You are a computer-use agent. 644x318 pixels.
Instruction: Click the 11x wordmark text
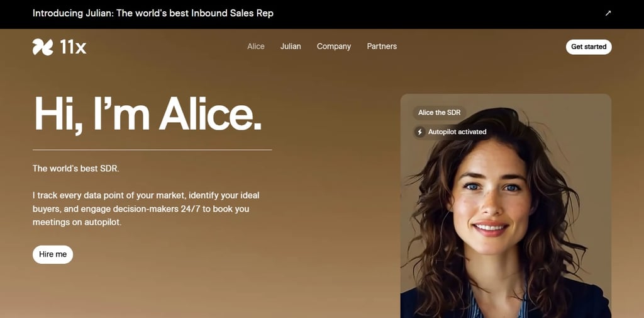[73, 47]
